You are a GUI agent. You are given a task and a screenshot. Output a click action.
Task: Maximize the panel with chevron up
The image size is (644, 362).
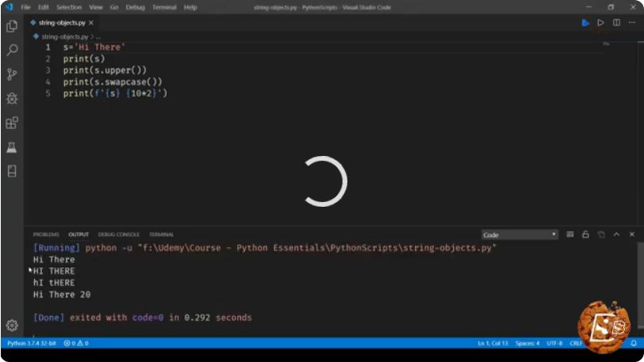click(x=616, y=234)
